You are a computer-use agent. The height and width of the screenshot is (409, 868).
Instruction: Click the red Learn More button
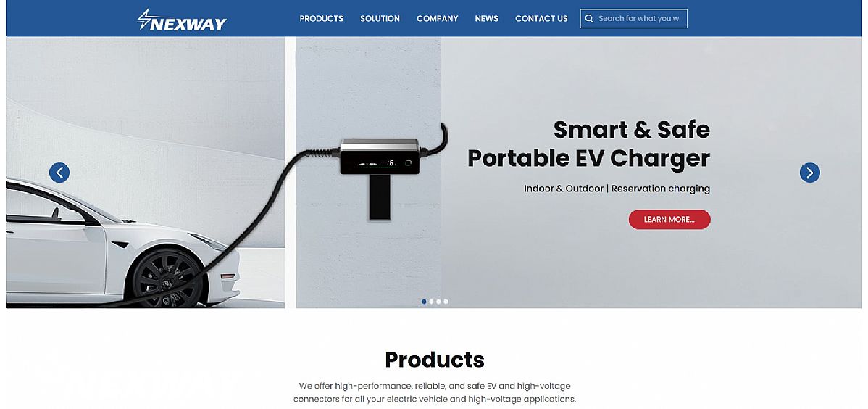[x=669, y=220]
